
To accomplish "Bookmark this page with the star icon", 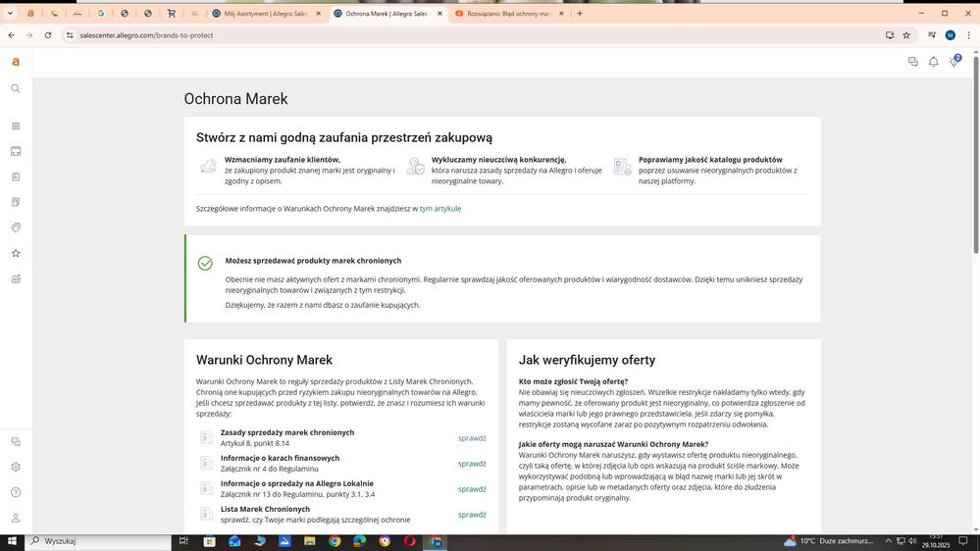I will tap(906, 35).
